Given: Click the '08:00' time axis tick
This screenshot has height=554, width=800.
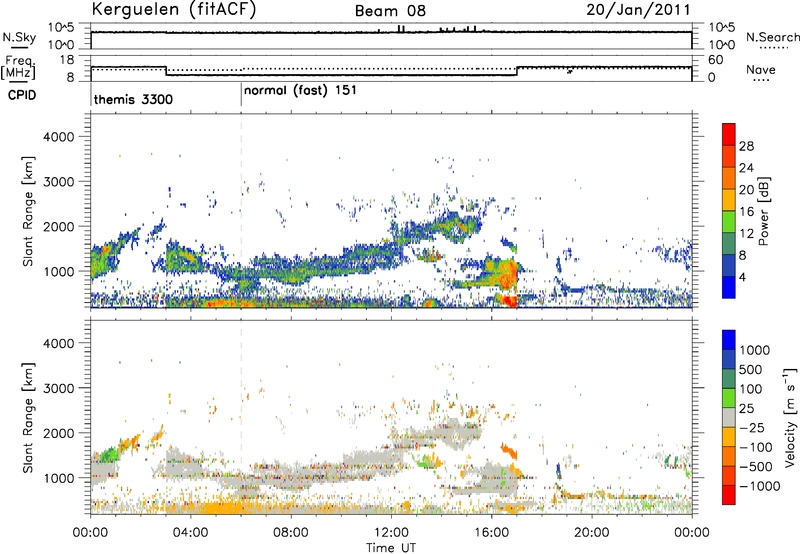Looking at the screenshot, I should 290,533.
